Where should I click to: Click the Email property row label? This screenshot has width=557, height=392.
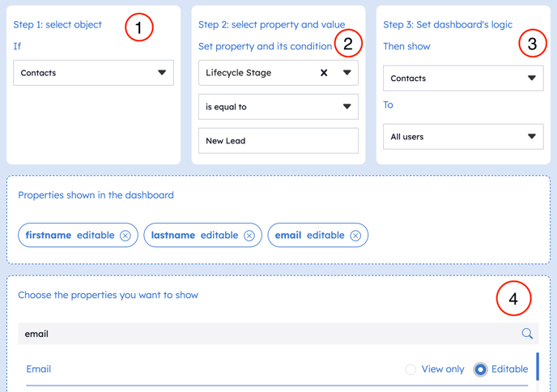coord(39,369)
